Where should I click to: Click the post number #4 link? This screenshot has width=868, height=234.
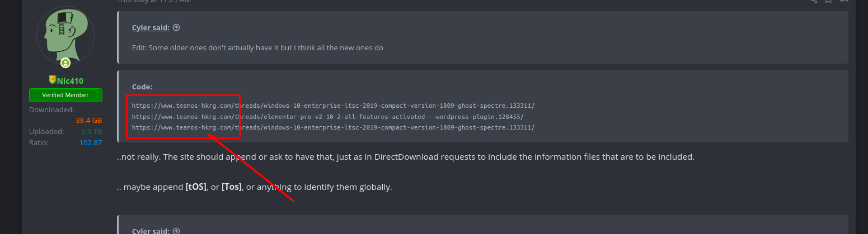click(x=843, y=2)
